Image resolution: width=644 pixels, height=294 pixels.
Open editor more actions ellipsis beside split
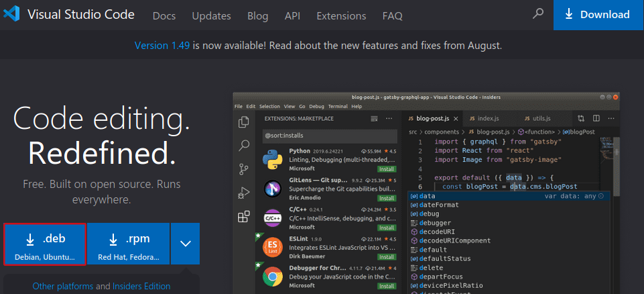610,118
